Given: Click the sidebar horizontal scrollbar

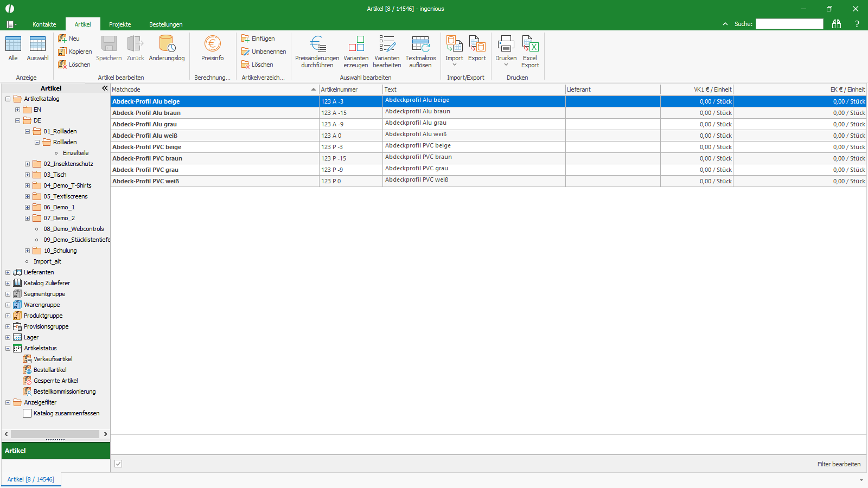Looking at the screenshot, I should pyautogui.click(x=55, y=434).
